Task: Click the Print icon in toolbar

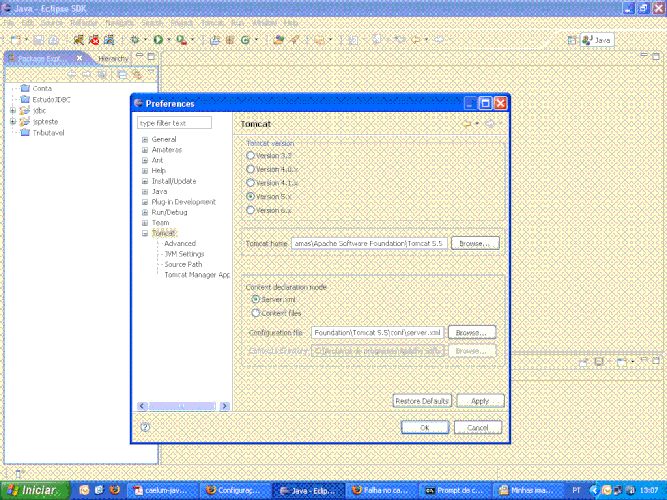Action: [x=54, y=40]
